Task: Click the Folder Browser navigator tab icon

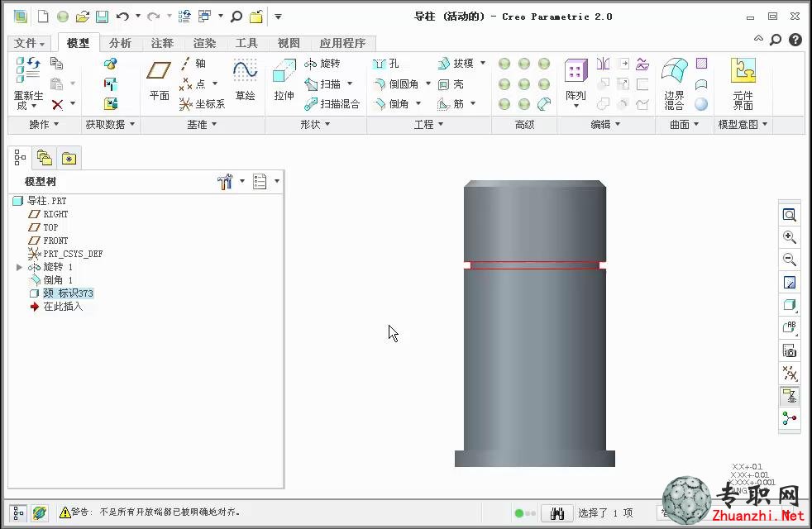Action: click(45, 158)
